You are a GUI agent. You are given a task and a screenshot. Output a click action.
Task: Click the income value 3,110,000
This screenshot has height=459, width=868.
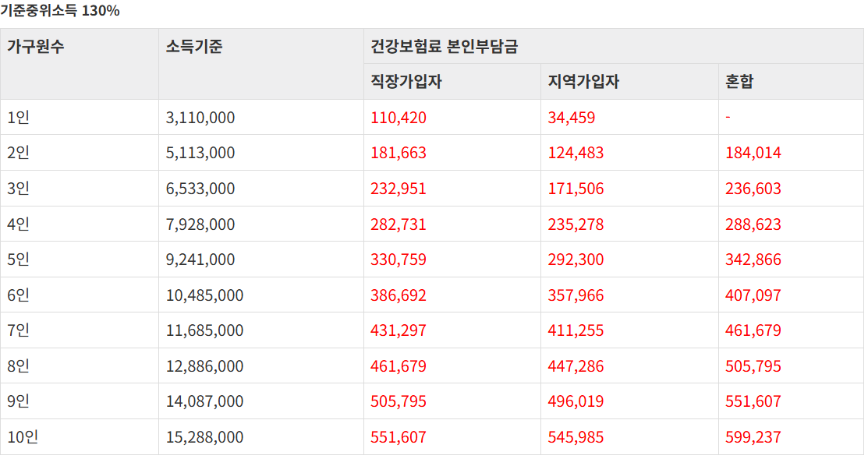(x=200, y=117)
